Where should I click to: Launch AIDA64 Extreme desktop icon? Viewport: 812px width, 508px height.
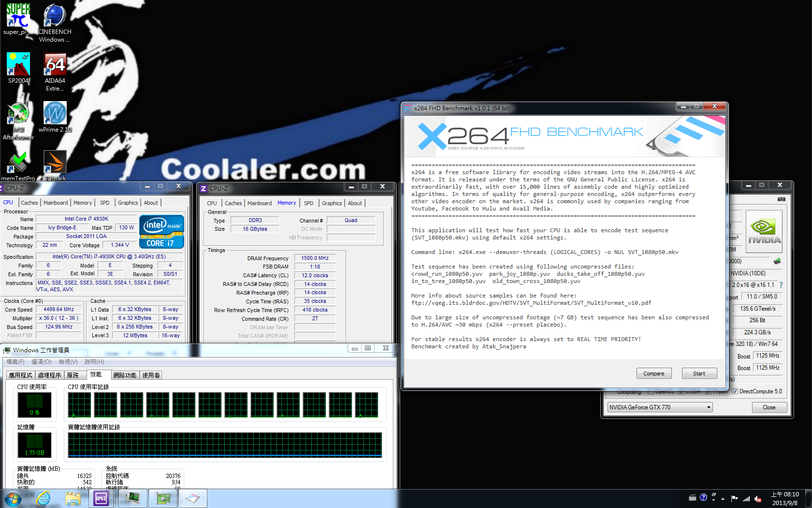55,72
